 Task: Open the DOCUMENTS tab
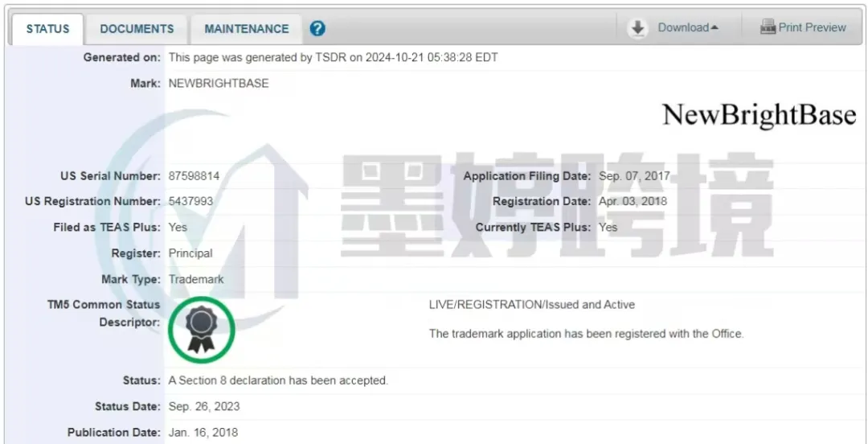(x=137, y=29)
